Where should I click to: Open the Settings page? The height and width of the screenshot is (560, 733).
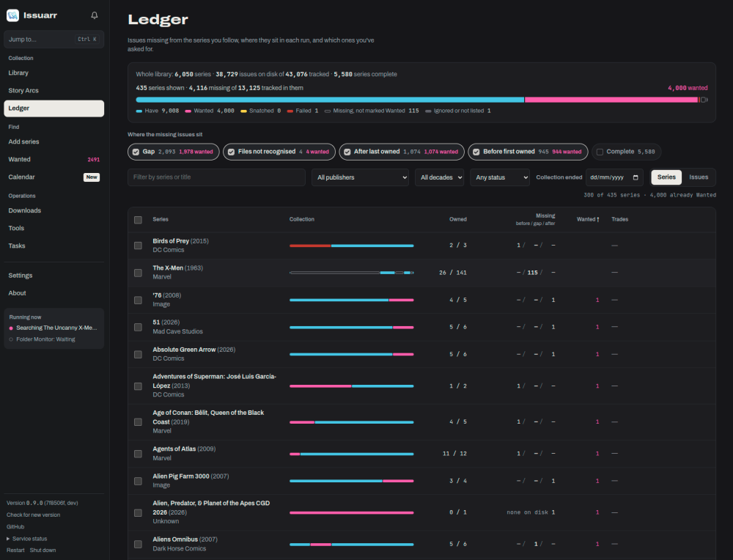54,276
